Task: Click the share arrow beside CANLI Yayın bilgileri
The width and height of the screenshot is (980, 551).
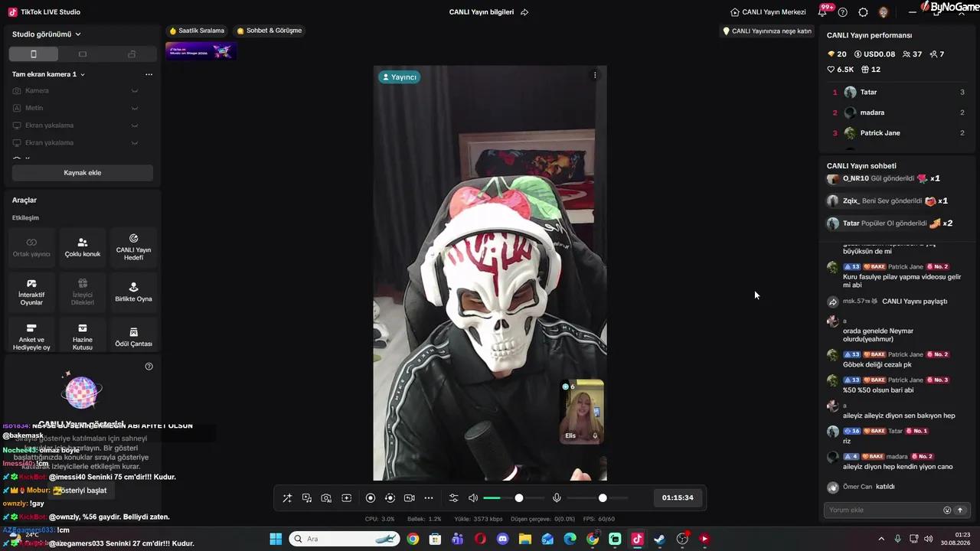Action: tap(524, 12)
